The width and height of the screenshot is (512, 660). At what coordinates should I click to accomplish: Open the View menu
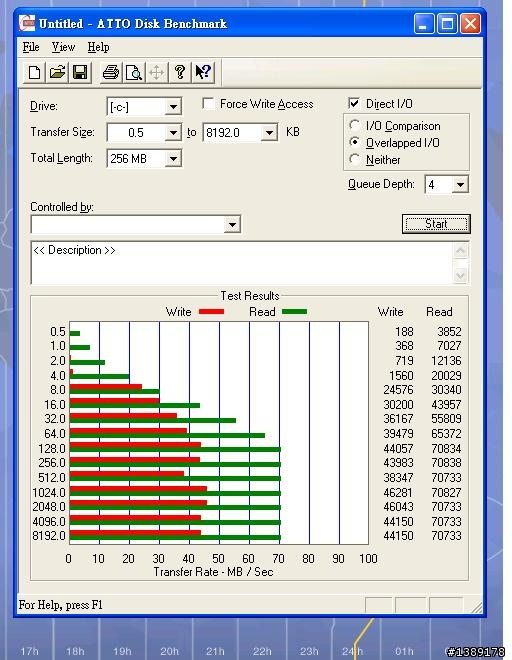(x=63, y=47)
